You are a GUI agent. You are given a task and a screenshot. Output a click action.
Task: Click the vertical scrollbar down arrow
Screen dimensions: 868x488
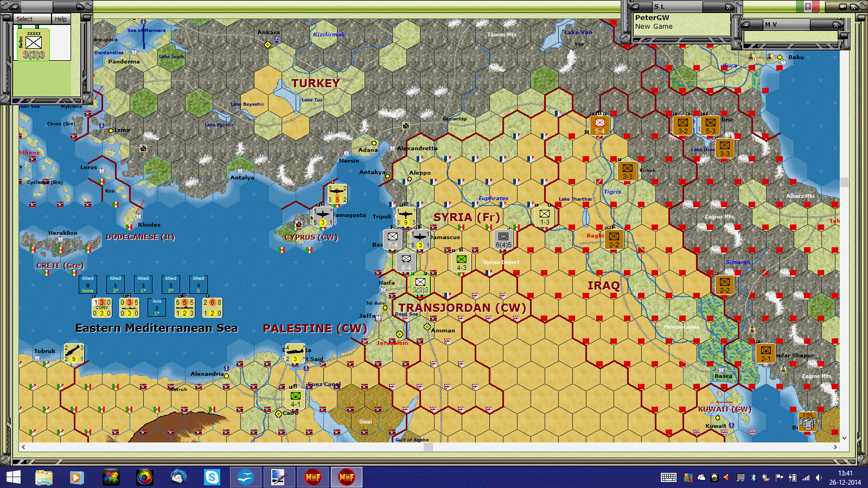844,438
